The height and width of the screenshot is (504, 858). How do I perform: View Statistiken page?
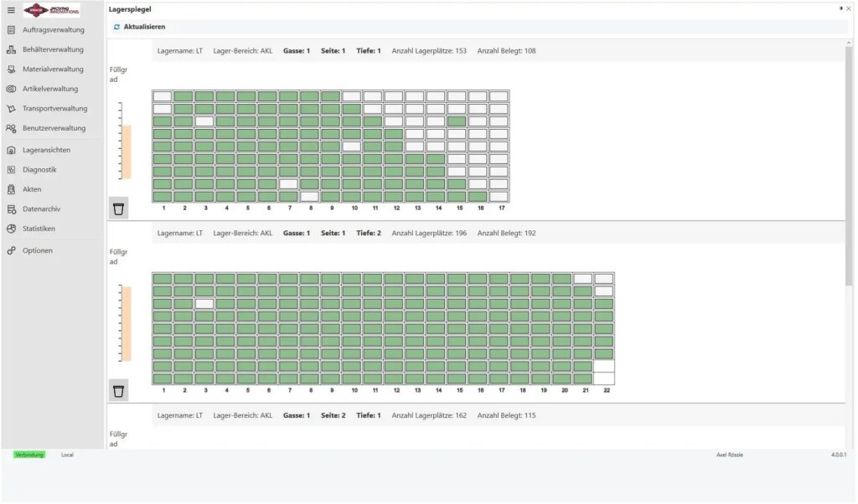[x=39, y=229]
